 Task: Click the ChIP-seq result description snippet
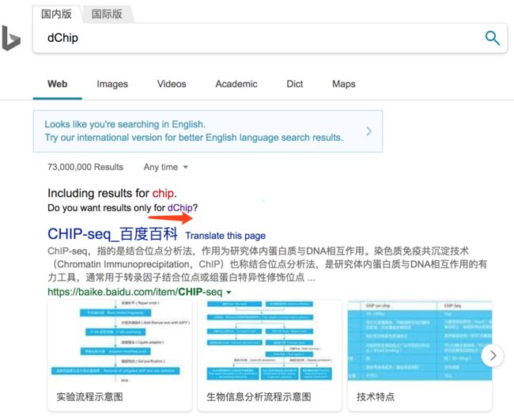tap(267, 264)
